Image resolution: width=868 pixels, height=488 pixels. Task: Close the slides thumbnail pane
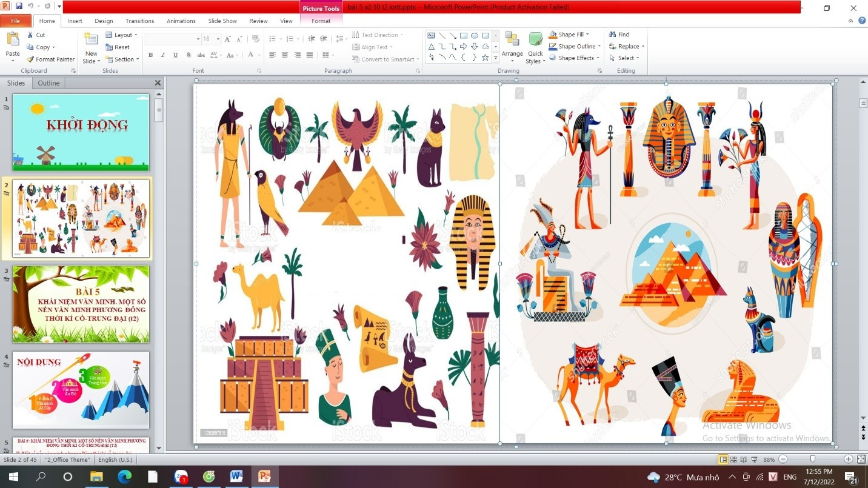coord(158,83)
